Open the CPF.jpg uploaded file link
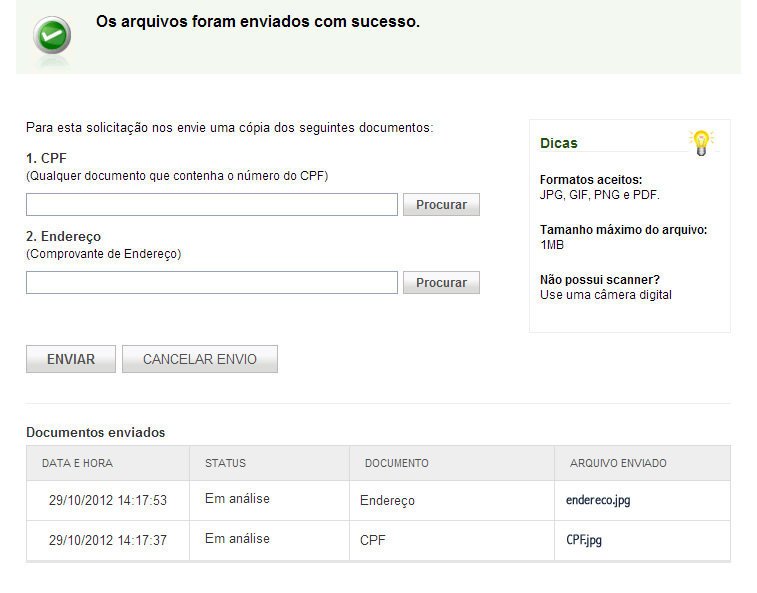757x593 pixels. (x=584, y=541)
